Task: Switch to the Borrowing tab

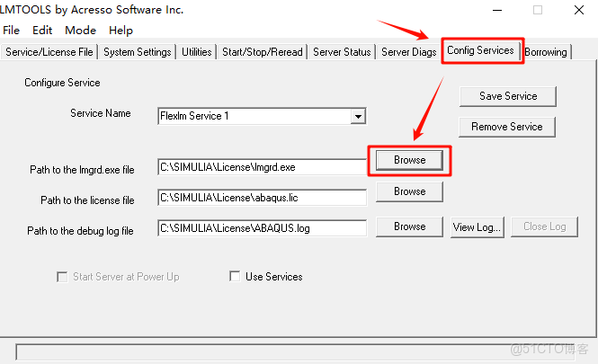Action: point(546,52)
